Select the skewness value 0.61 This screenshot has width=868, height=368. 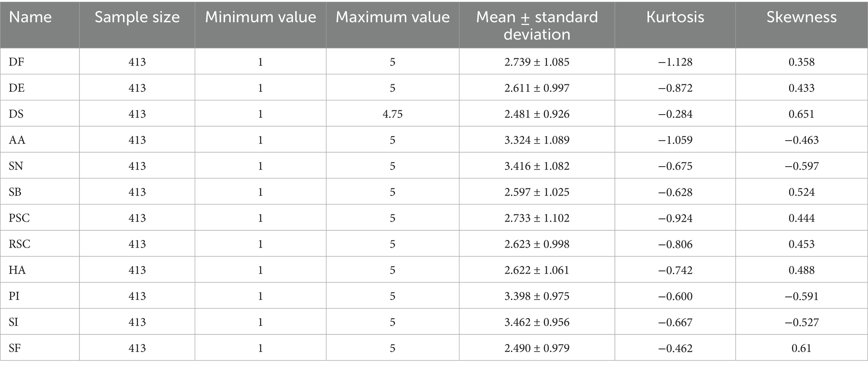(801, 348)
